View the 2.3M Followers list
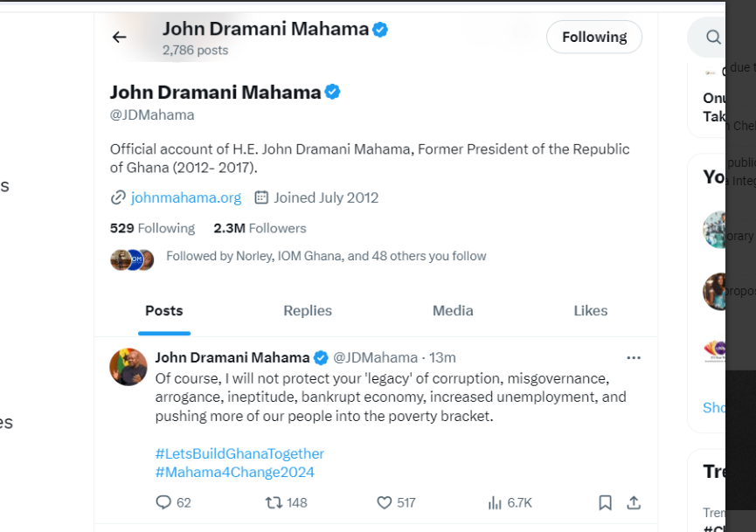 pos(260,228)
